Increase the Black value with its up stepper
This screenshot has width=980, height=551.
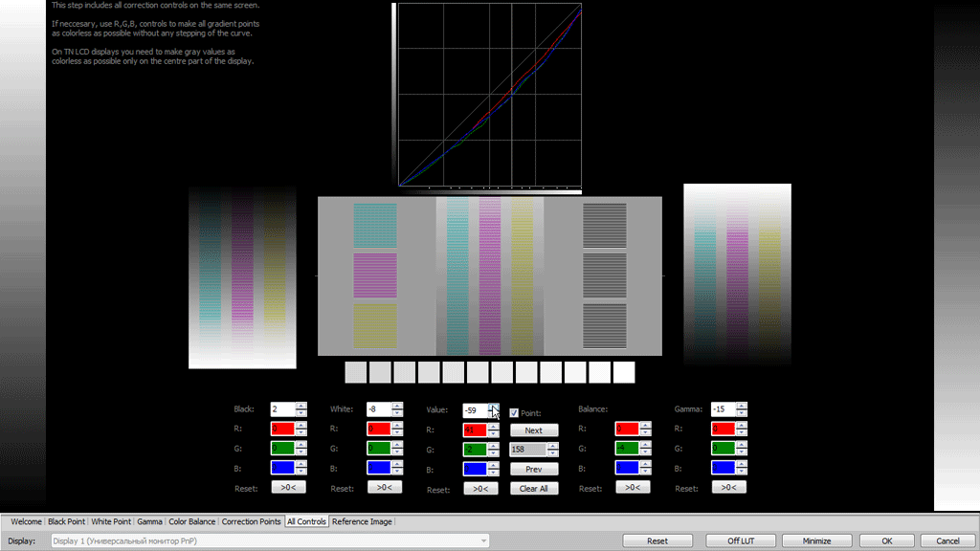point(300,405)
